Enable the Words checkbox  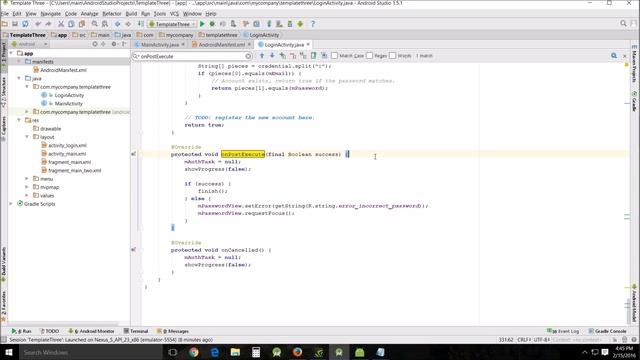pos(393,56)
